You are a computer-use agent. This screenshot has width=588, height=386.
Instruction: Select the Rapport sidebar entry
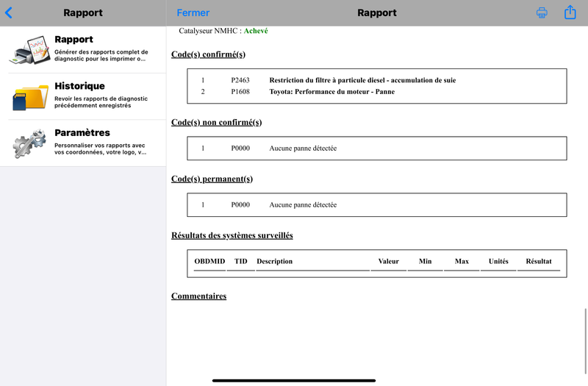tap(83, 50)
